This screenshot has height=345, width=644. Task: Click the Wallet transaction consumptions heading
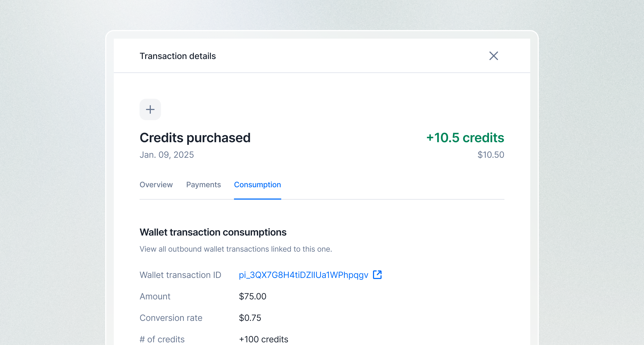[x=213, y=232]
